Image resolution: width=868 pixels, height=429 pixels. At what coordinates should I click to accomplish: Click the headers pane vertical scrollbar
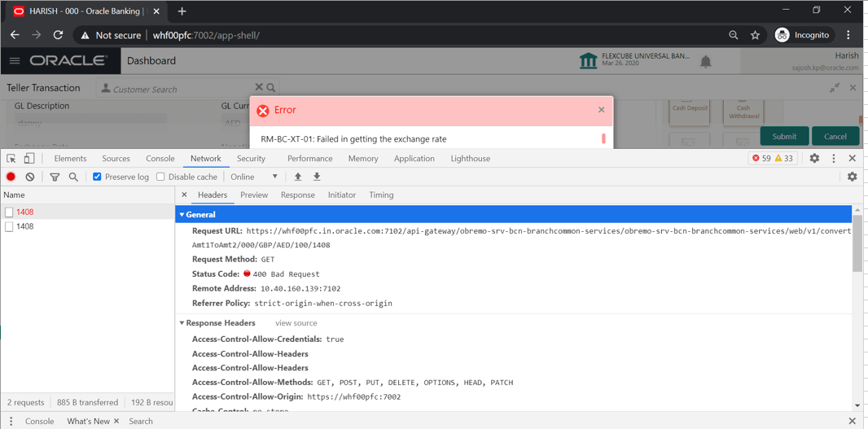point(857,243)
